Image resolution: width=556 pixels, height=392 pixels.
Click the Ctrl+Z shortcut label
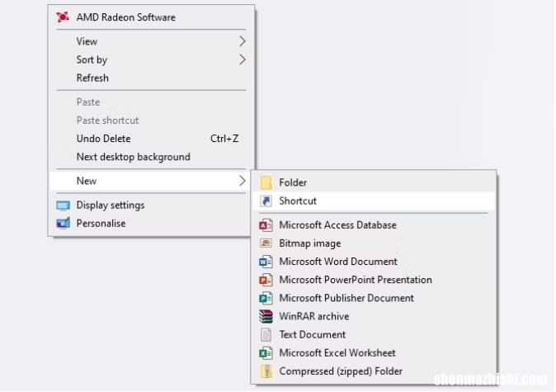point(224,139)
